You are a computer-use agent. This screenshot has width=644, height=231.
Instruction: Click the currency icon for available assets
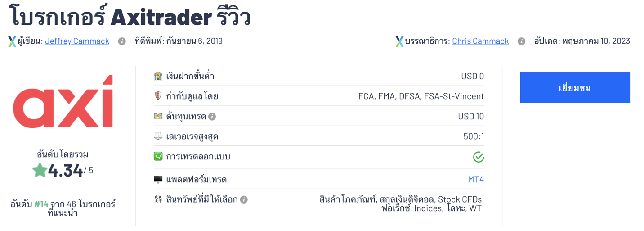tap(158, 199)
